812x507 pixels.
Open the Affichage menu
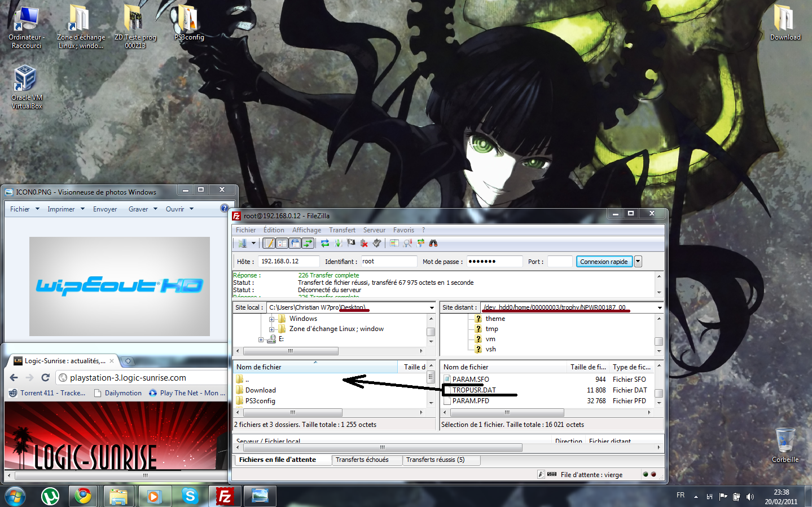click(x=306, y=230)
